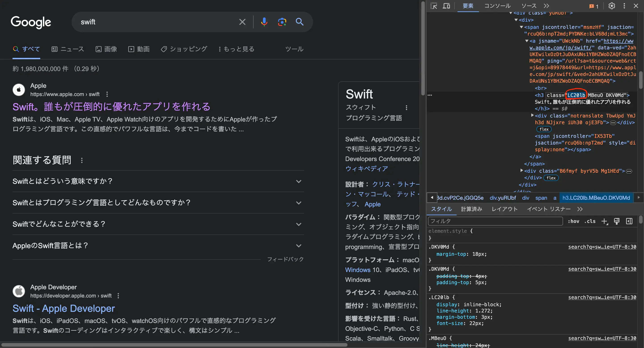Close the DevTools panel

click(636, 6)
